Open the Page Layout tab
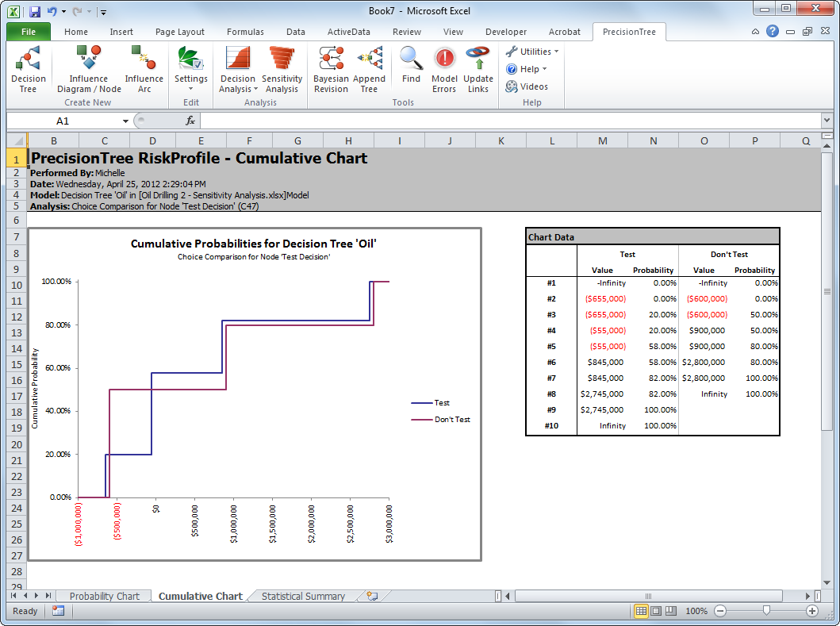 coord(180,32)
